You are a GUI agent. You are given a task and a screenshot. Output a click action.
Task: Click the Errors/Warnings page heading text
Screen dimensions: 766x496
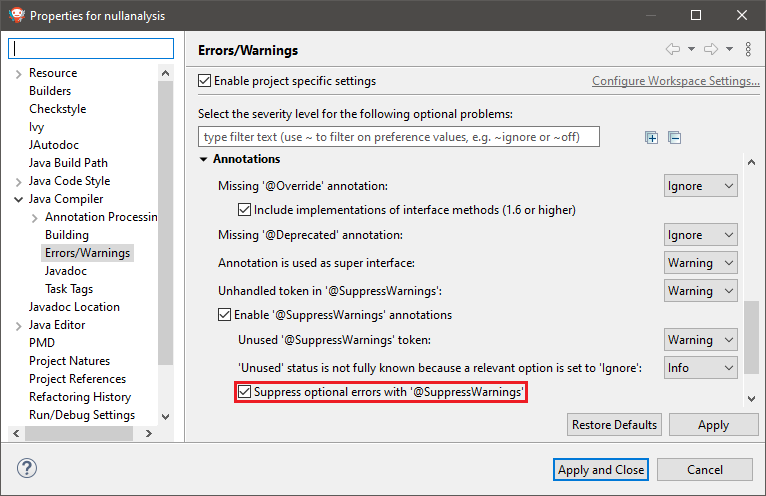tap(248, 50)
